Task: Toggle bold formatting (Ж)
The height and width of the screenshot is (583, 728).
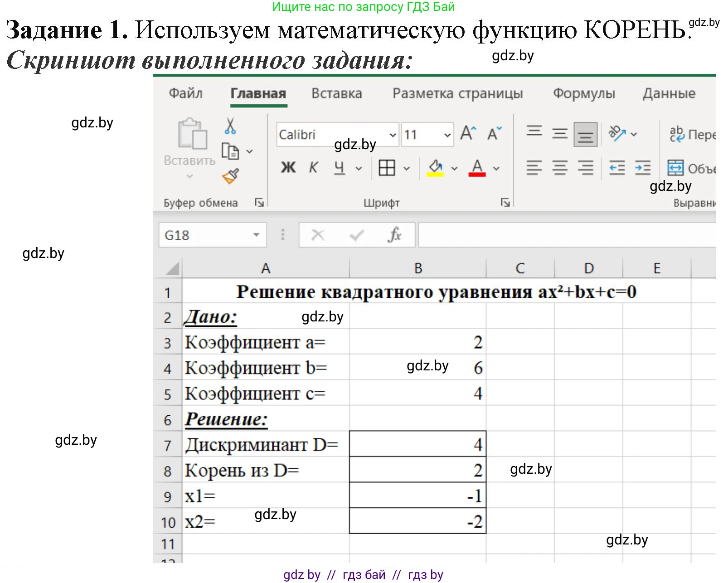Action: pos(287,168)
